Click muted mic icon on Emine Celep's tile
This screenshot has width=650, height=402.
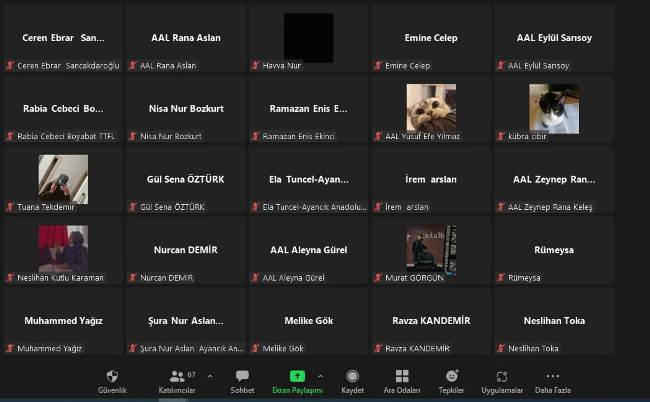point(379,66)
